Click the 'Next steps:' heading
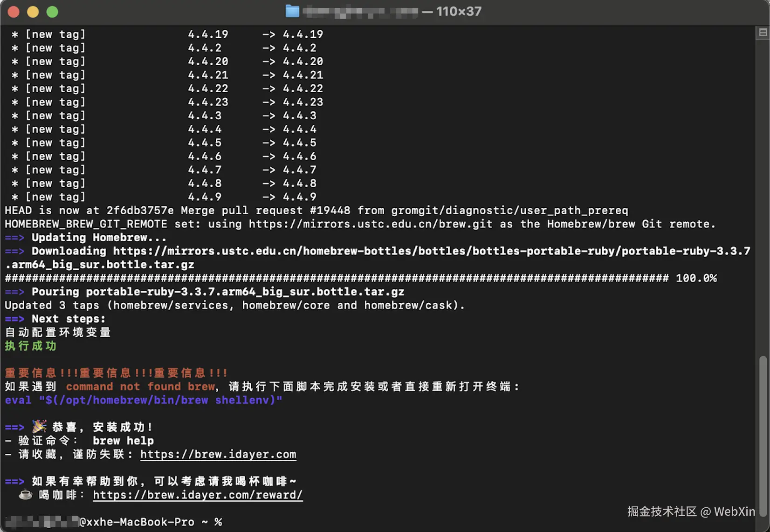This screenshot has height=532, width=770. 55,319
